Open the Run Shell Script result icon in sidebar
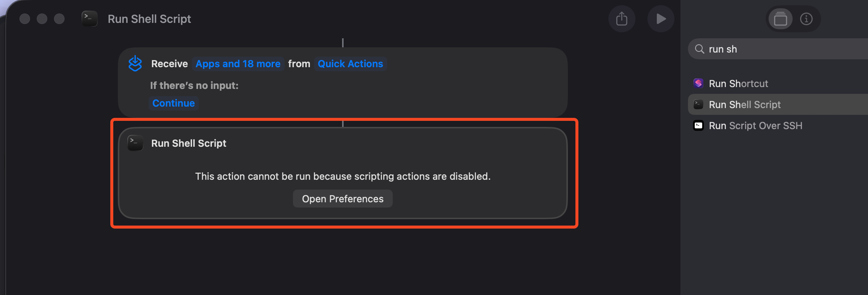Viewport: 868px width, 295px height. click(x=698, y=104)
